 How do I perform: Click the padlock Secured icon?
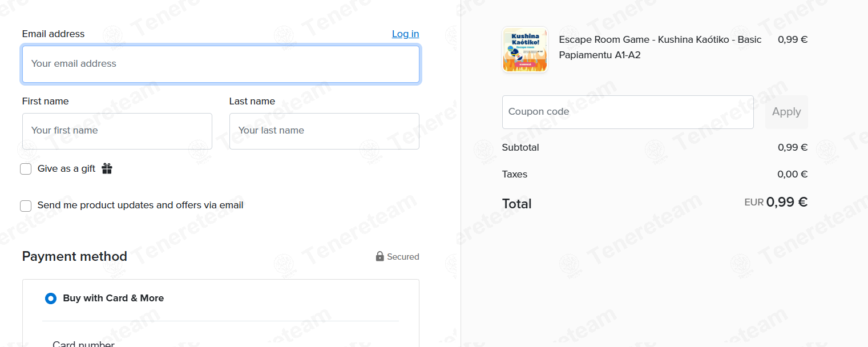pos(380,256)
